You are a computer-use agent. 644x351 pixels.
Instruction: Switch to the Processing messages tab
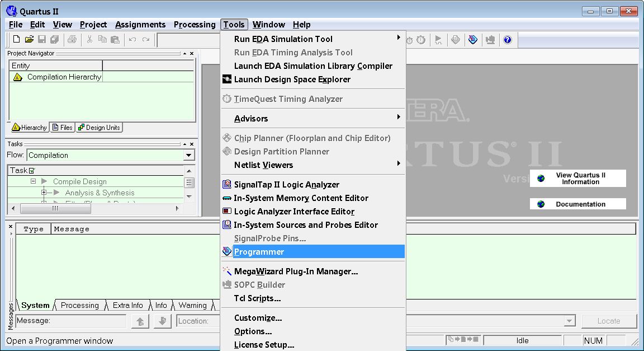coord(80,305)
